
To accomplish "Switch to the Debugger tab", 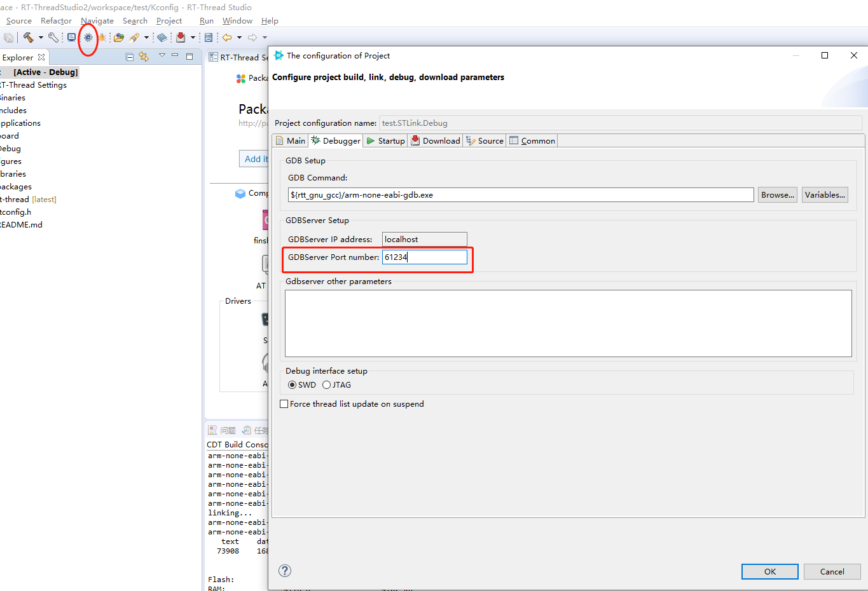I will click(x=336, y=140).
